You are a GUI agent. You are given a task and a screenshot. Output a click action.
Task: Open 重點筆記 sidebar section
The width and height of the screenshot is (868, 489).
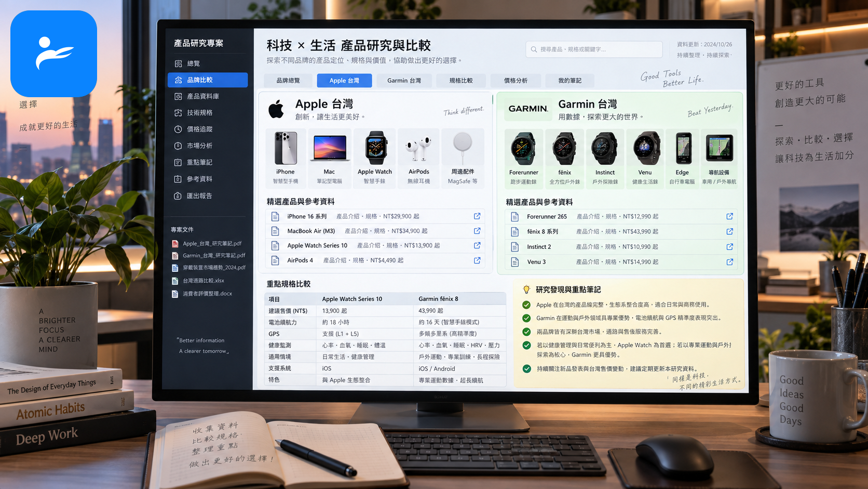pyautogui.click(x=207, y=162)
